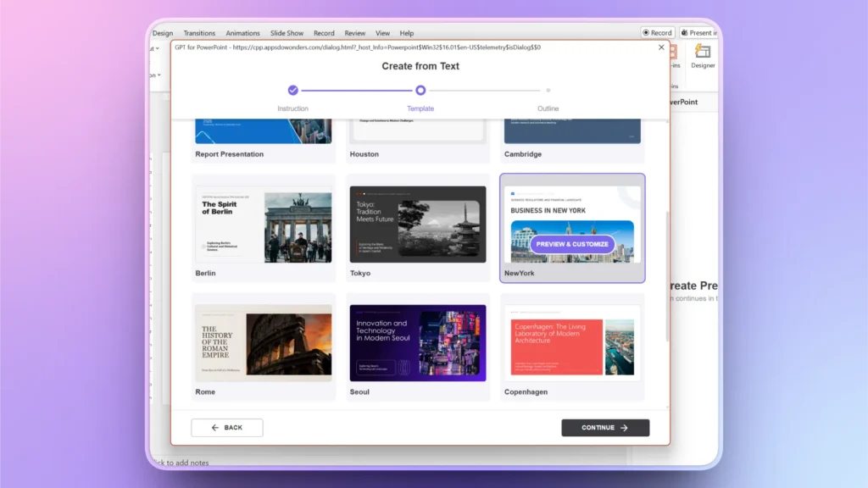Click the Rome template name
This screenshot has width=868, height=488.
[x=205, y=391]
